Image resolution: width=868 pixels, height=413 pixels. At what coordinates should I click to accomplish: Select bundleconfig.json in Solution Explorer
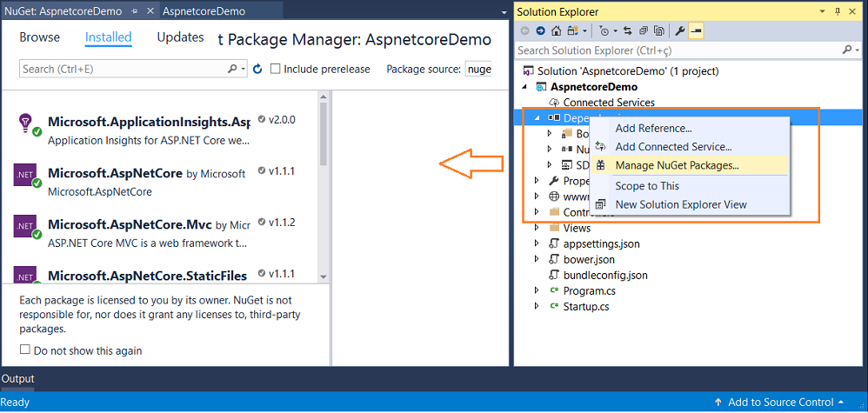[x=605, y=275]
